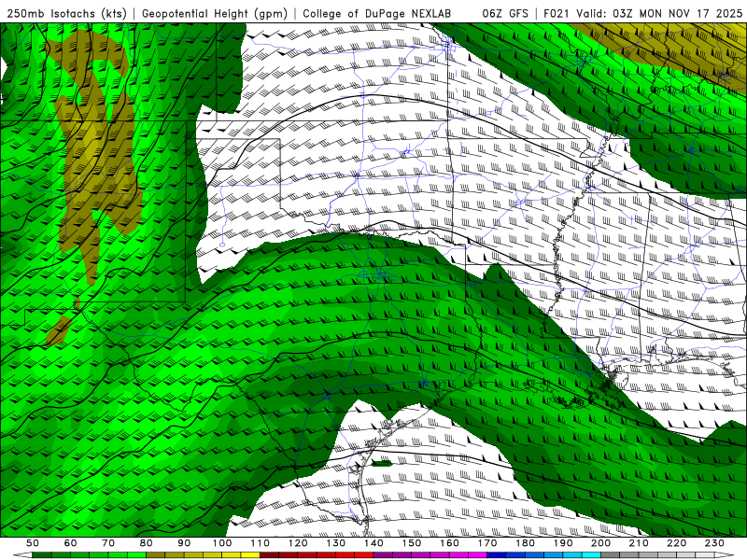The height and width of the screenshot is (560, 747).
Task: Click the legend value 100
Action: [x=222, y=543]
